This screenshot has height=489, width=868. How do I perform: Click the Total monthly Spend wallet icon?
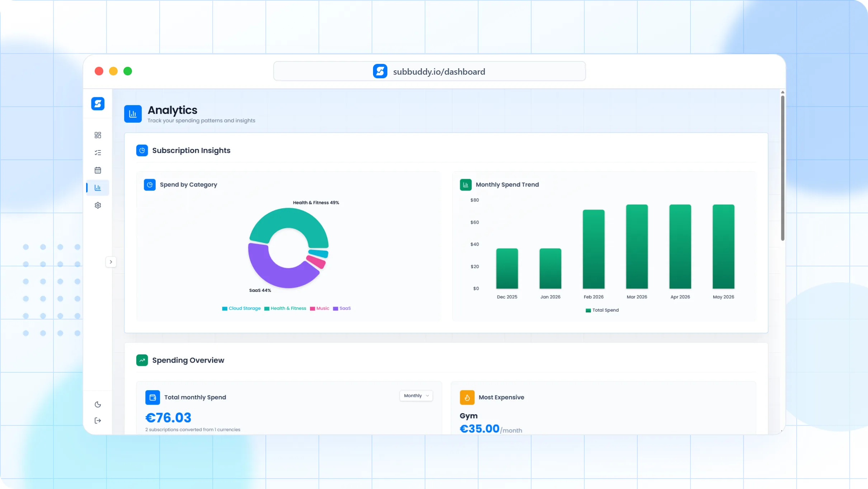(x=152, y=397)
